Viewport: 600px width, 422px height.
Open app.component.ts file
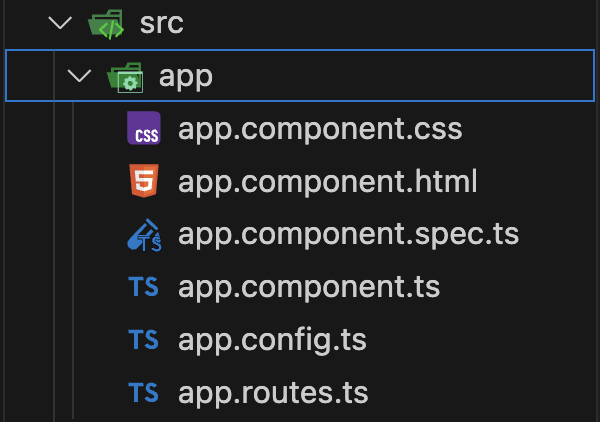point(309,288)
